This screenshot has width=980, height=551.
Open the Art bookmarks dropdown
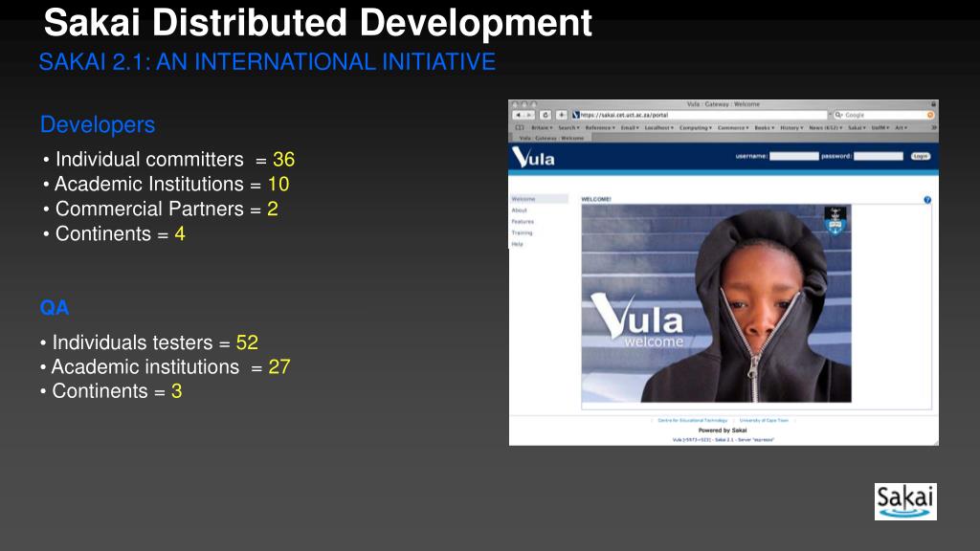point(901,127)
